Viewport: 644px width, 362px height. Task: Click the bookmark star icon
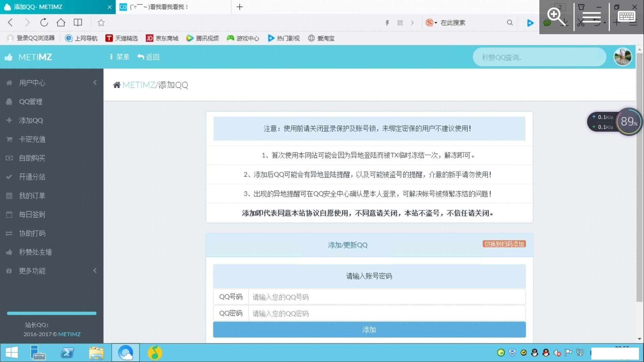point(101,22)
